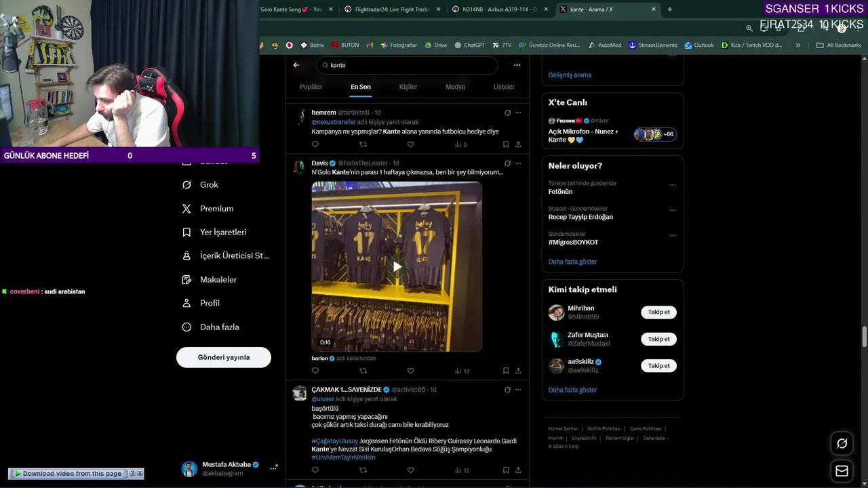Open ChatGPT bookmark
The height and width of the screenshot is (488, 868).
(469, 45)
